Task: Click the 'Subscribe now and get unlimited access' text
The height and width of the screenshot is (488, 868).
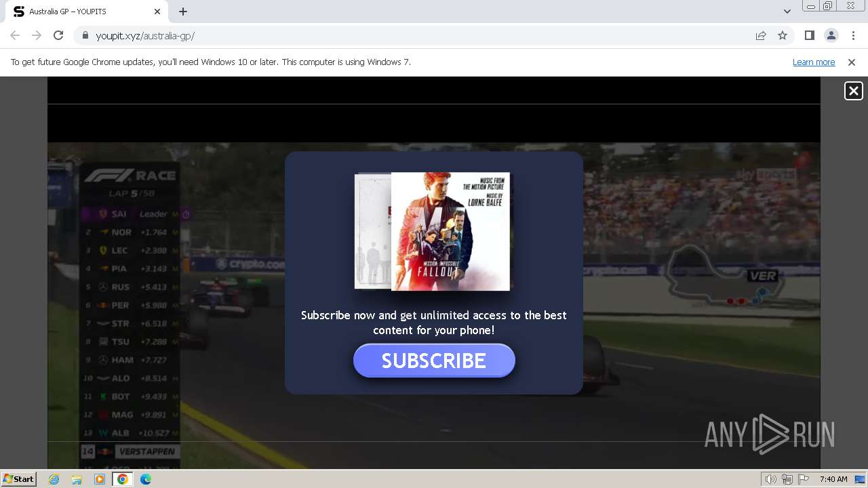Action: pos(434,323)
